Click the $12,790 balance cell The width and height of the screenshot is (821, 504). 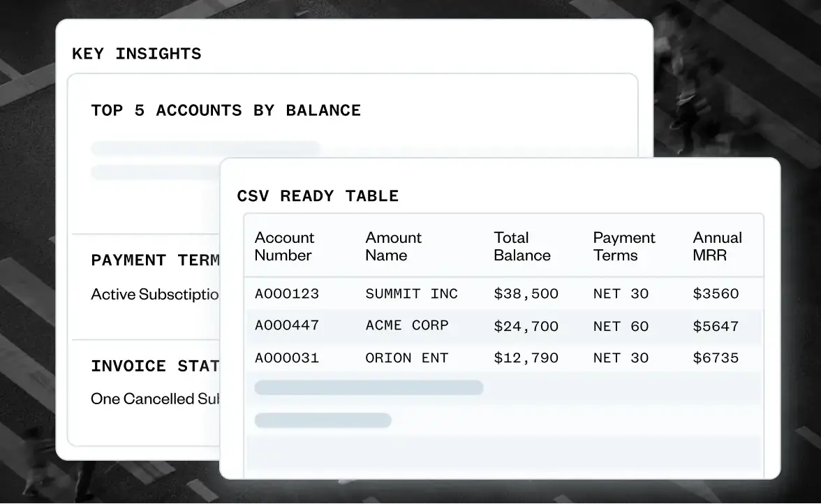click(x=526, y=358)
